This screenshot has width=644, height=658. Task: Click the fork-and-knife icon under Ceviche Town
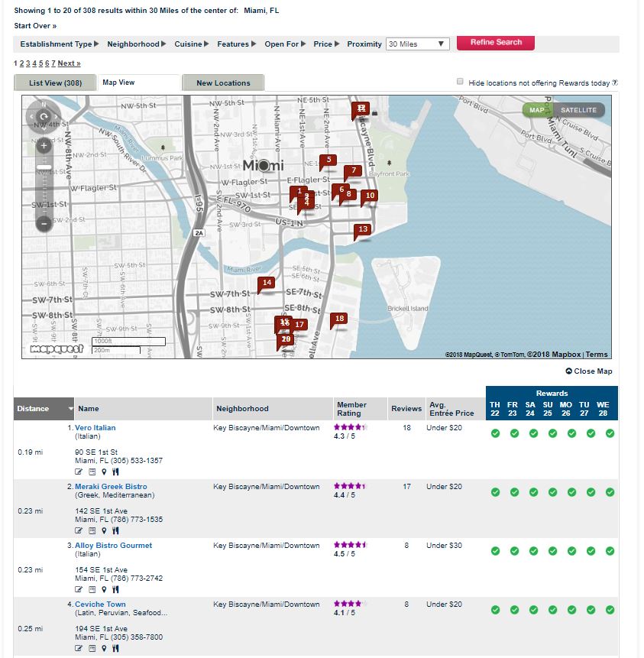point(116,648)
